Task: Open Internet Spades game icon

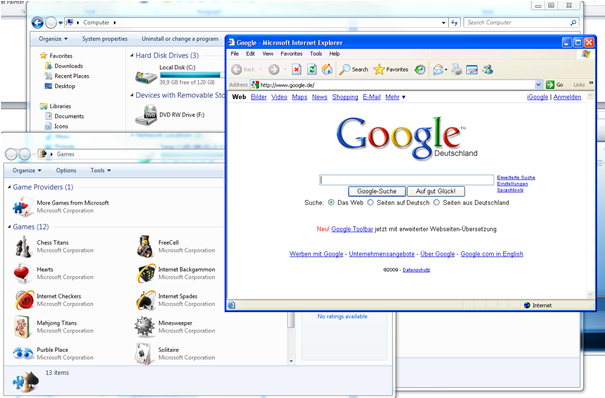Action: (x=146, y=300)
